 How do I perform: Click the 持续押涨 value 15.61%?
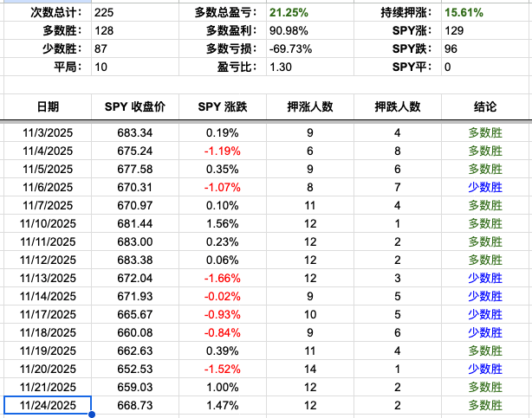[487, 12]
